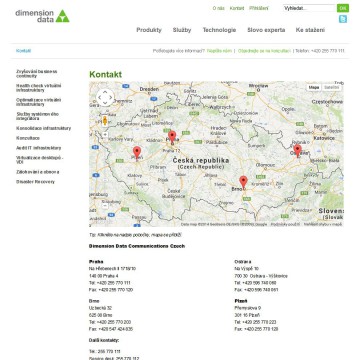Screen dimensions: 360x360
Task: Click the Přihlášení link
Action: (x=259, y=8)
